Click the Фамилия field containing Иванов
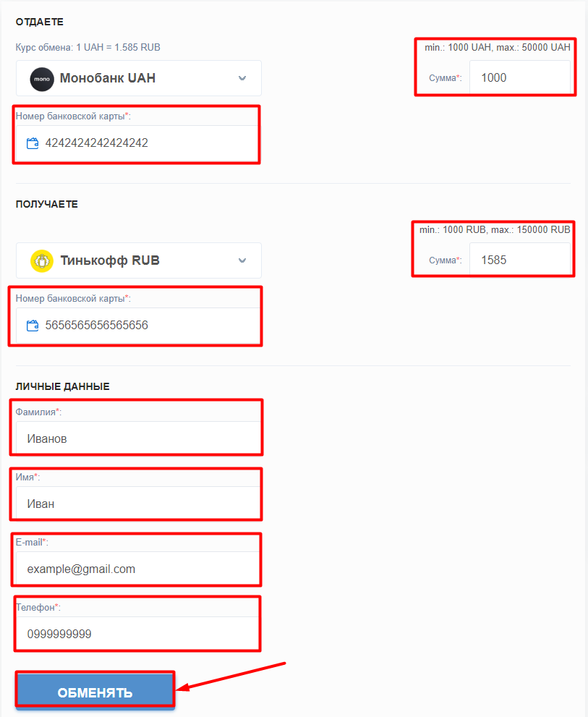588x717 pixels. 137,438
